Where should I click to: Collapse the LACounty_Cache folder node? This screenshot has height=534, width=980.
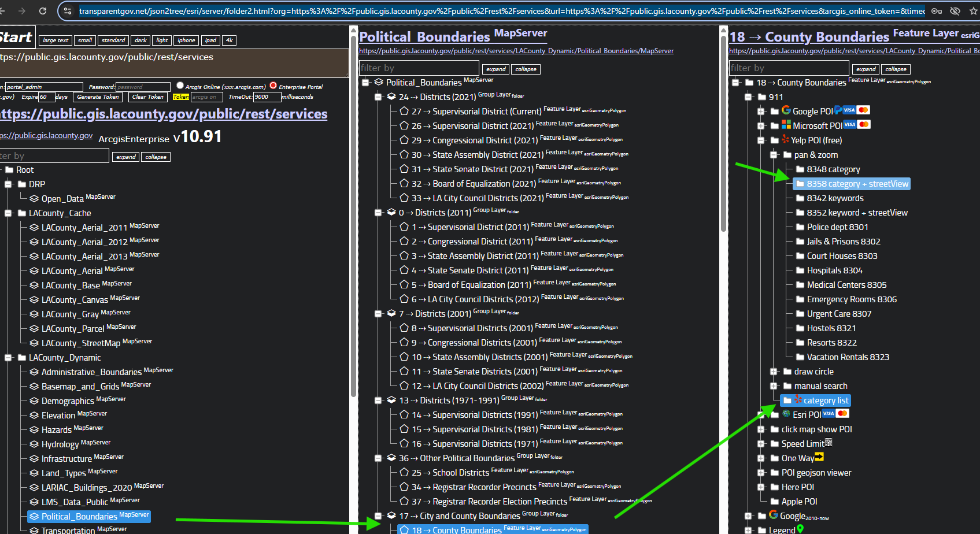9,213
